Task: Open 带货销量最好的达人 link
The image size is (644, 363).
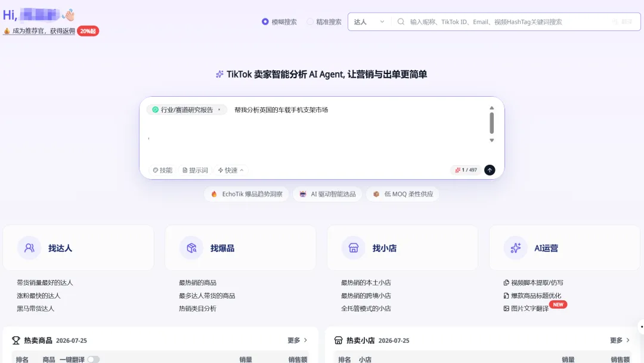Action: pyautogui.click(x=45, y=283)
